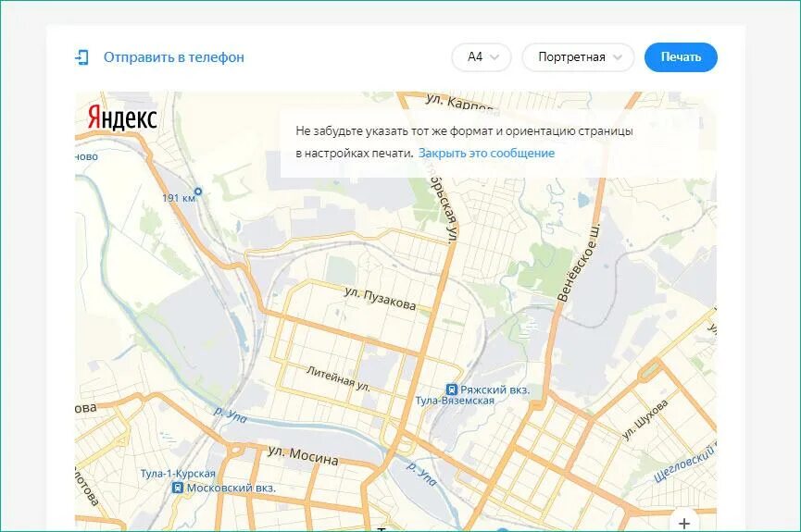Screen dimensions: 801x532
Task: Open the 'Портретная' orientation dropdown
Action: point(578,57)
